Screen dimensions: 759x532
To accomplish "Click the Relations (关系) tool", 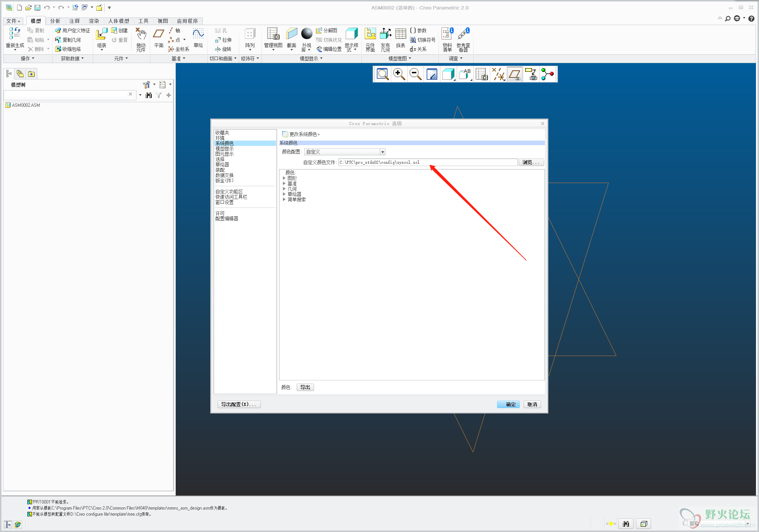I will [418, 49].
